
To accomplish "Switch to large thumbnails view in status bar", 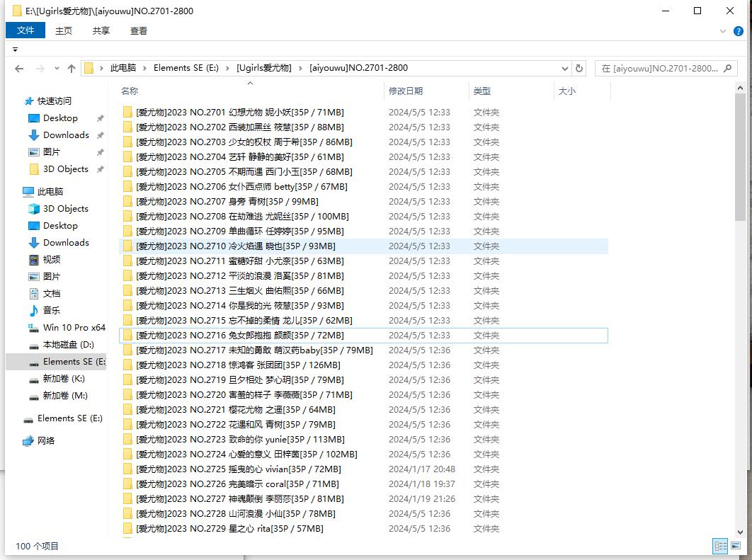I will (x=736, y=546).
